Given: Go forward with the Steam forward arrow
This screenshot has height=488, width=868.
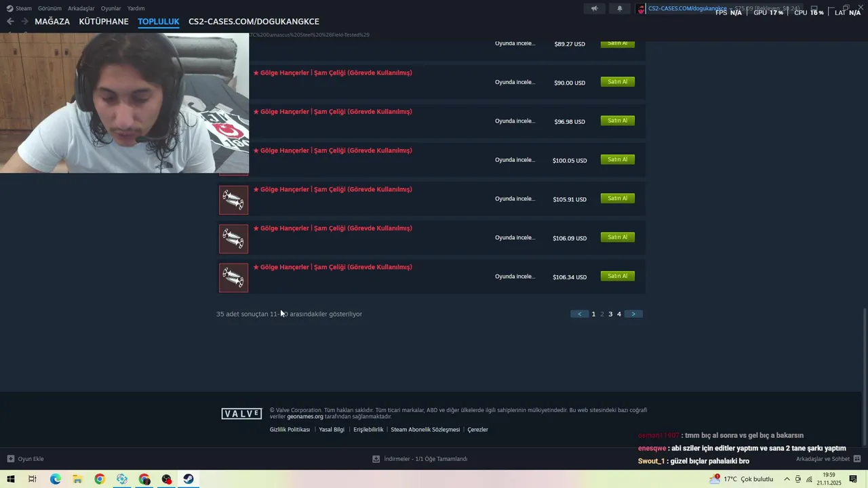Looking at the screenshot, I should [x=24, y=22].
